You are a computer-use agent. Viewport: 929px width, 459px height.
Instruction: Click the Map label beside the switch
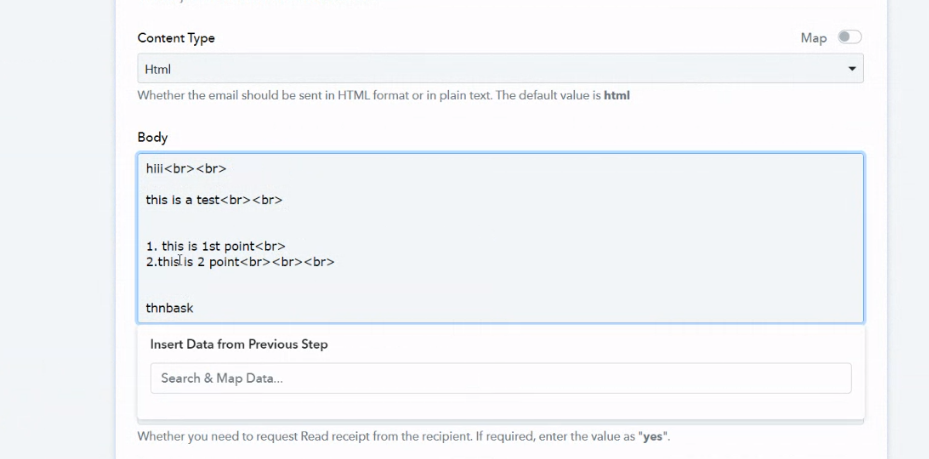pyautogui.click(x=813, y=38)
